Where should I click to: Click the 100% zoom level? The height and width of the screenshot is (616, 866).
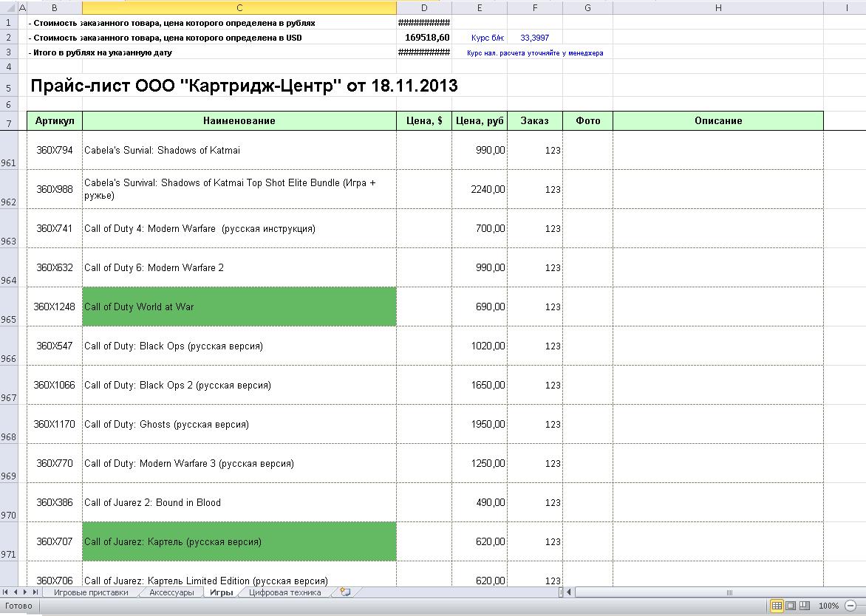pyautogui.click(x=828, y=606)
